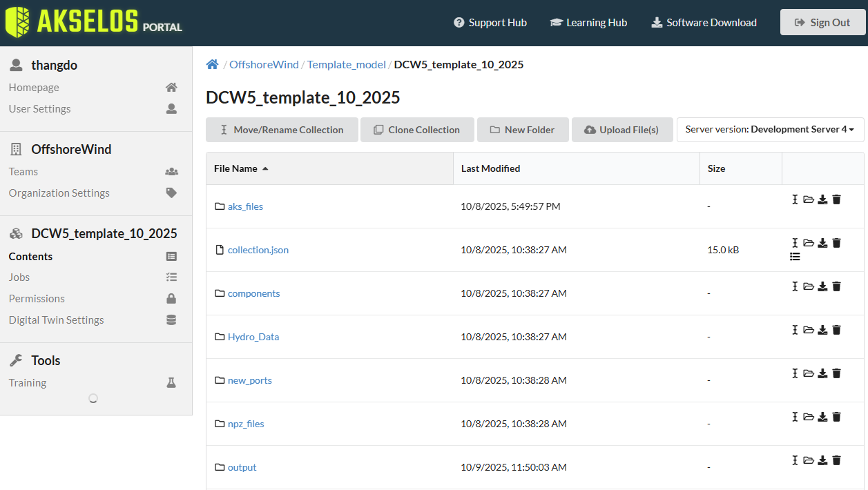Click the Clone Collection button
Image resolution: width=868 pixels, height=490 pixels.
click(417, 130)
